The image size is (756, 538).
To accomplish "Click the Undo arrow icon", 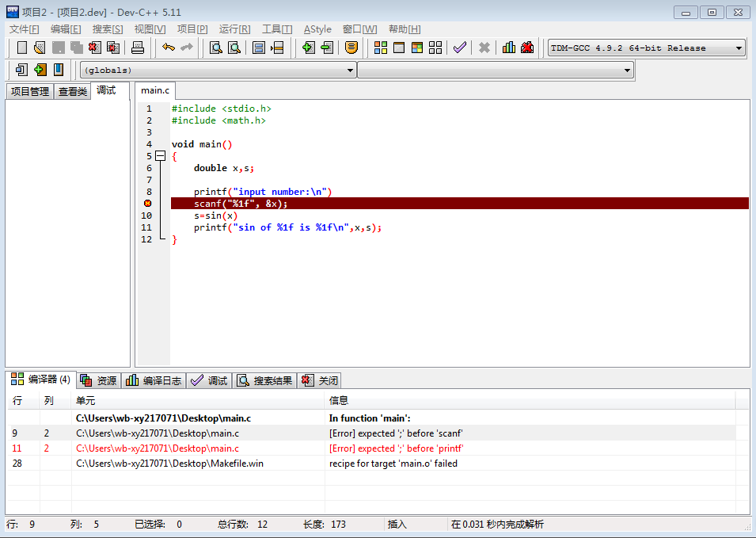I will (x=169, y=48).
